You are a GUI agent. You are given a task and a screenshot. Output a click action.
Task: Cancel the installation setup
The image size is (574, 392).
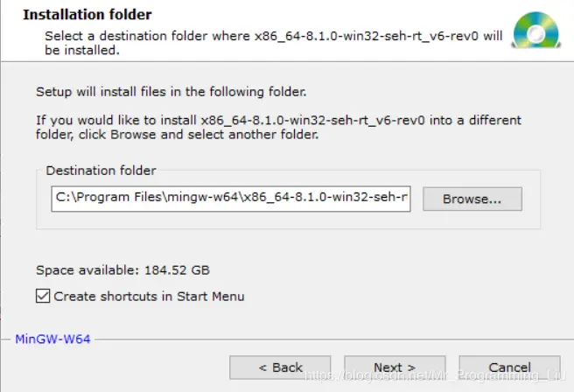tap(509, 367)
